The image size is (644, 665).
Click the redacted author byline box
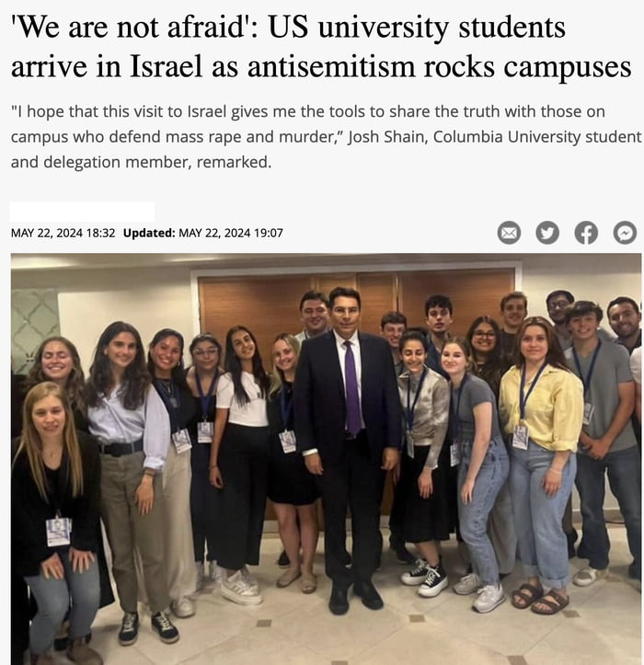pos(82,212)
